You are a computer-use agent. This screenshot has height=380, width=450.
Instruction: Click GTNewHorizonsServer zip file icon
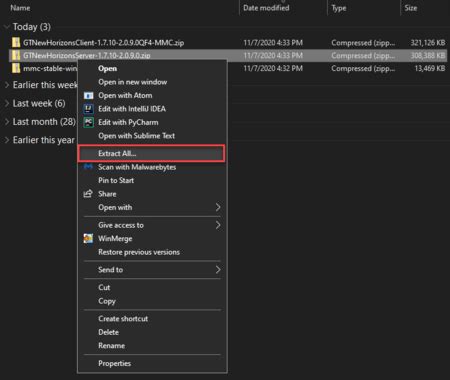coord(16,55)
